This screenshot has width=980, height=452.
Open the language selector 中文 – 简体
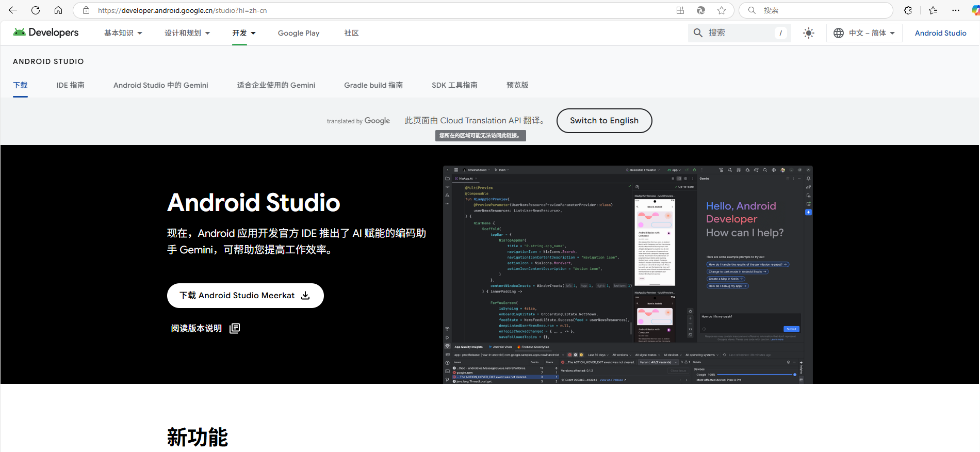[864, 33]
